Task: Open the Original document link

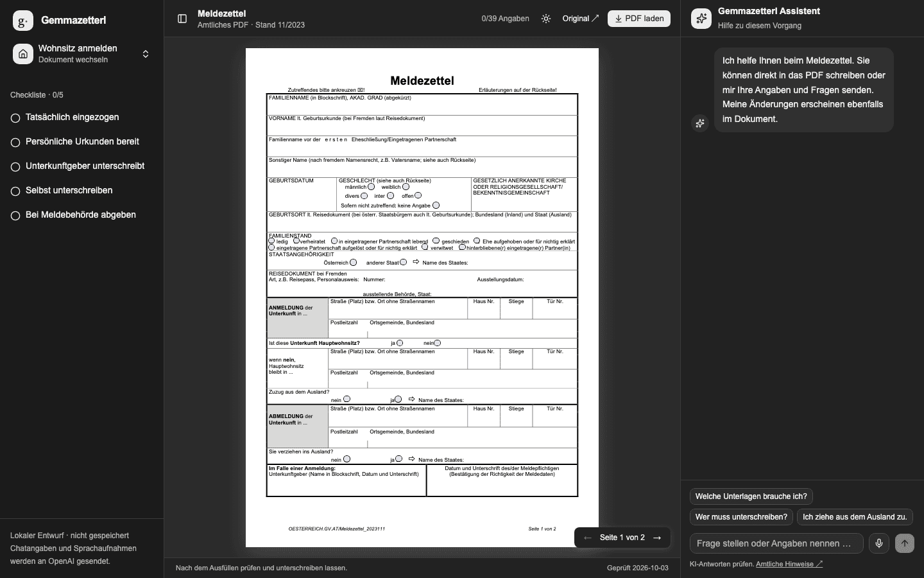Action: coord(581,19)
